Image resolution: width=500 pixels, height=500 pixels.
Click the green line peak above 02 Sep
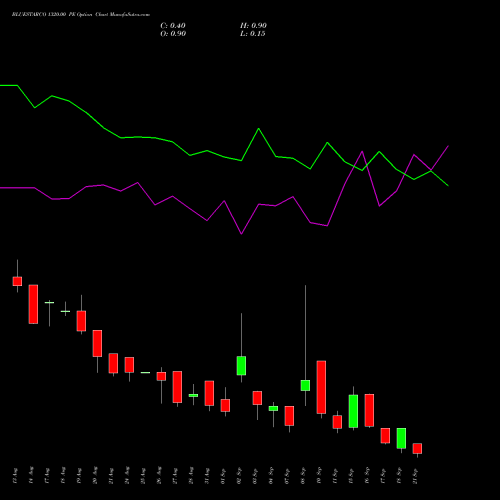pyautogui.click(x=259, y=129)
